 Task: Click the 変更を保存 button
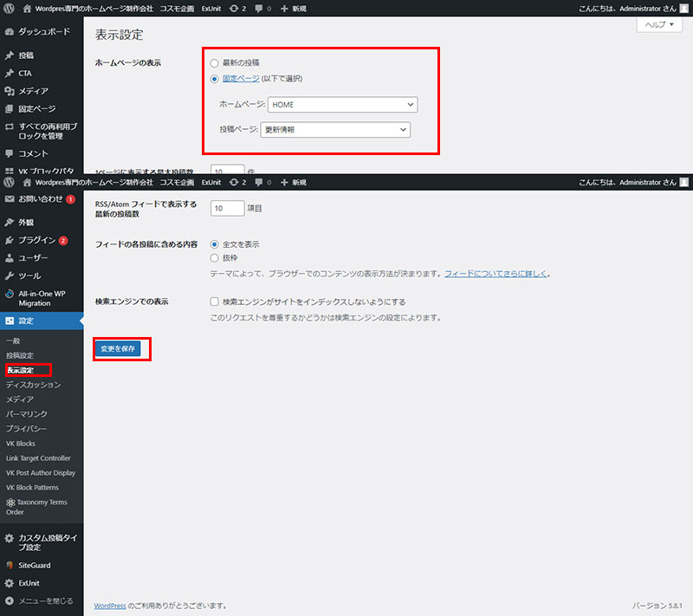pos(117,348)
